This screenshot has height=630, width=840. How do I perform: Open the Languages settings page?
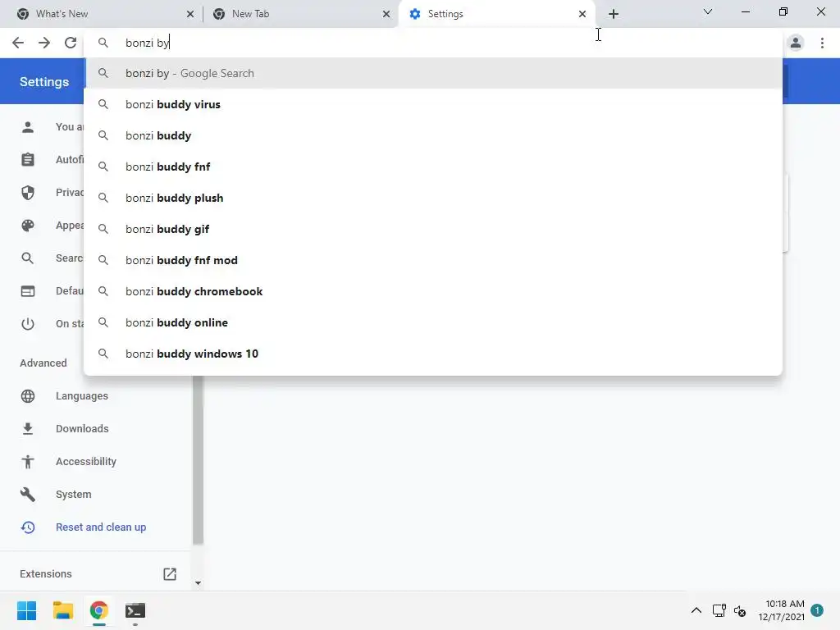82,396
